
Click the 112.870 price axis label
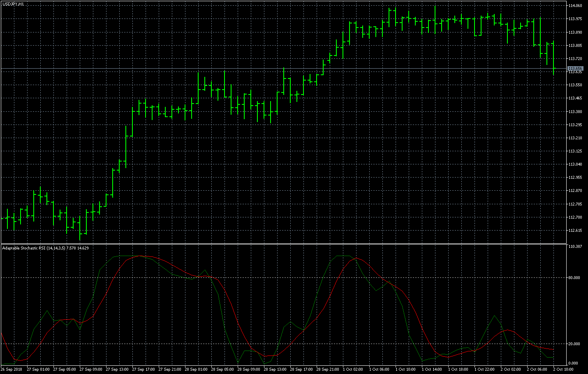pyautogui.click(x=575, y=191)
